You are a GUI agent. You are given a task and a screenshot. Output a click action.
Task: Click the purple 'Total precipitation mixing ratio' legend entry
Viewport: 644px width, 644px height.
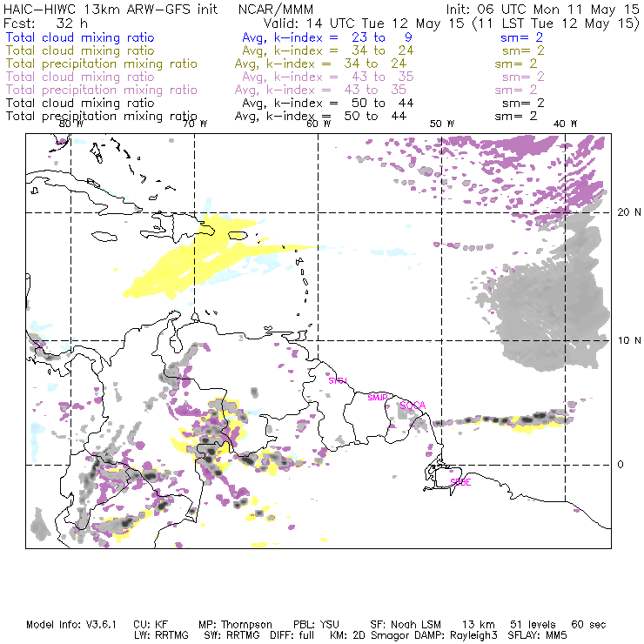pos(102,90)
